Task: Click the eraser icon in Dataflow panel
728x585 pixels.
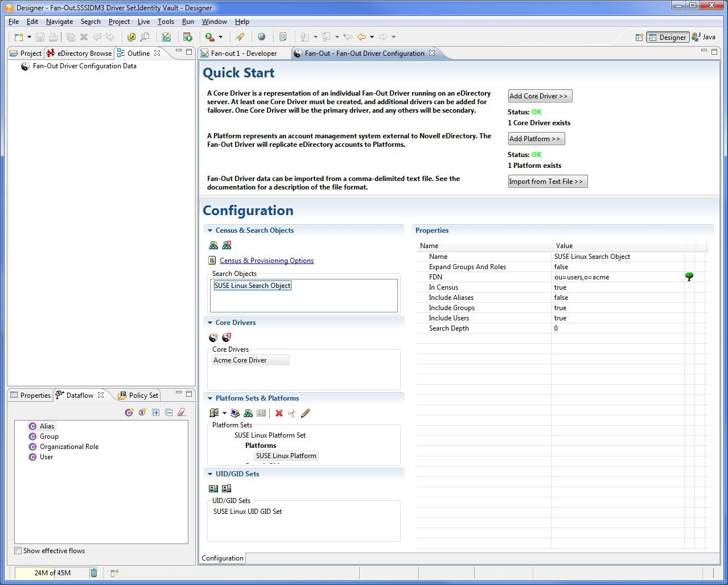Action: tap(182, 412)
